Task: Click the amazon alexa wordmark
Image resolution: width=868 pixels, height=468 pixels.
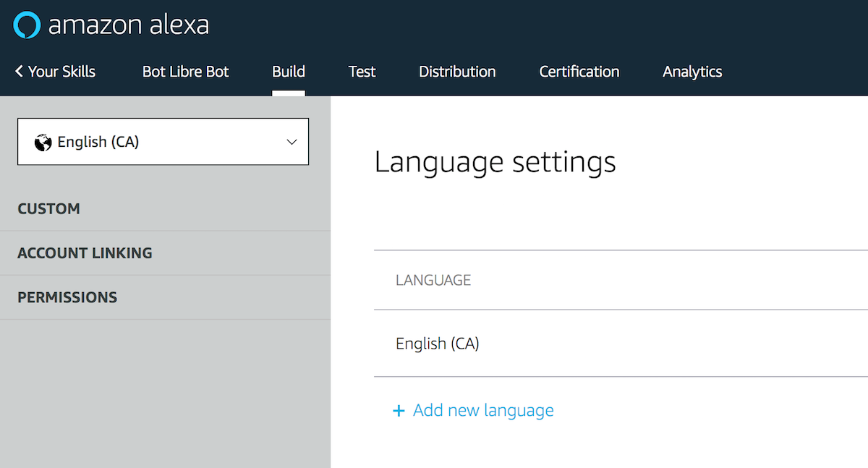Action: 129,25
